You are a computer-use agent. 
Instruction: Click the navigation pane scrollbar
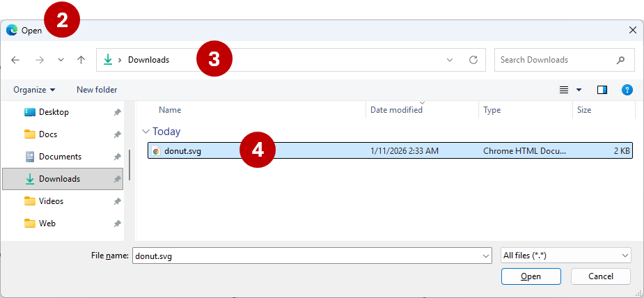[129, 165]
